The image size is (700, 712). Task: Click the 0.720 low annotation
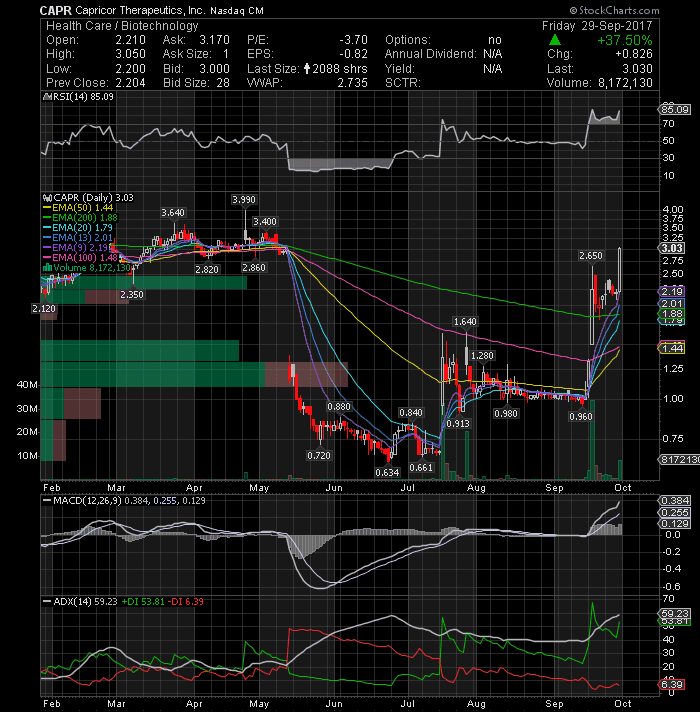point(319,455)
